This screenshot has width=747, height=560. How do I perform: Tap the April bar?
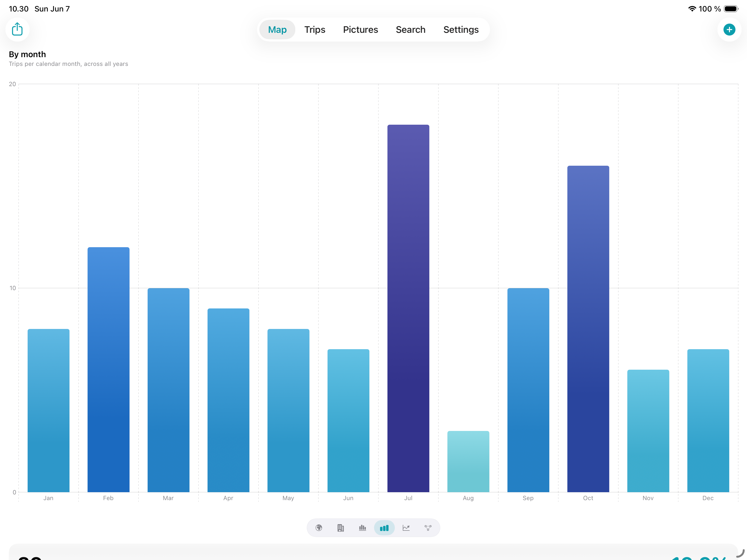[228, 400]
